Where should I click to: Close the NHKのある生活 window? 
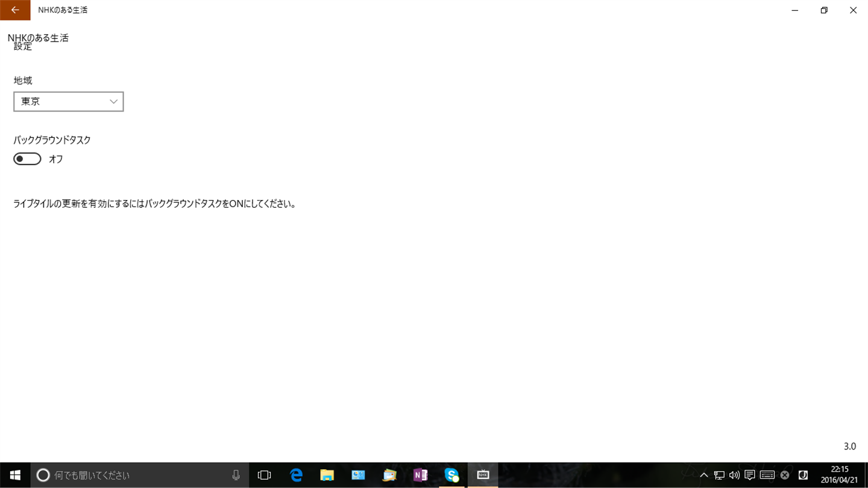click(x=853, y=10)
